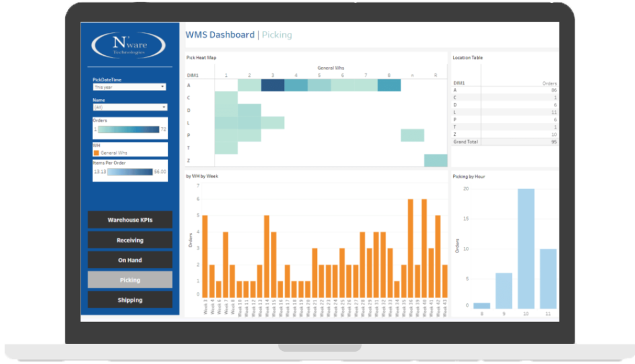635x364 pixels.
Task: Click the Orders color gradient legend
Action: click(x=130, y=129)
